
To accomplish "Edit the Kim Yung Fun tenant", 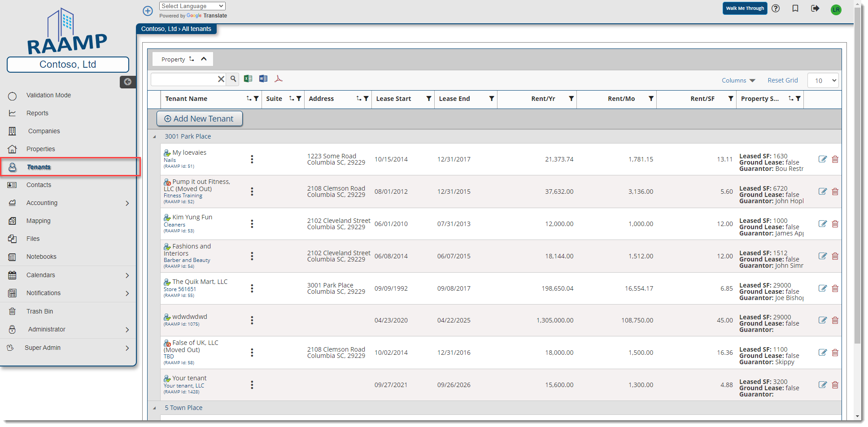I will pyautogui.click(x=823, y=224).
